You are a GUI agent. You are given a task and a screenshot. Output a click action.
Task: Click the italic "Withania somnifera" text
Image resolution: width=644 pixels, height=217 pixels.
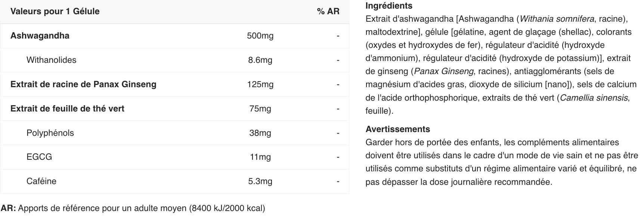tap(557, 19)
